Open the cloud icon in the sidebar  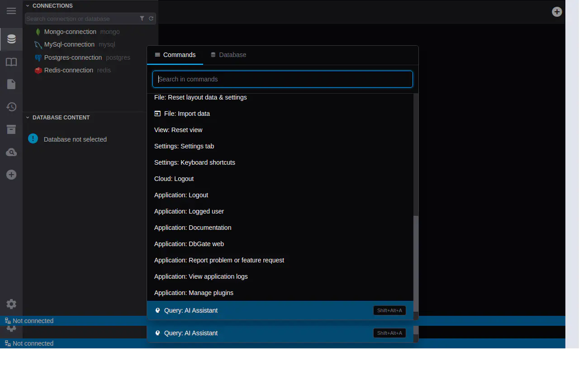pyautogui.click(x=11, y=152)
